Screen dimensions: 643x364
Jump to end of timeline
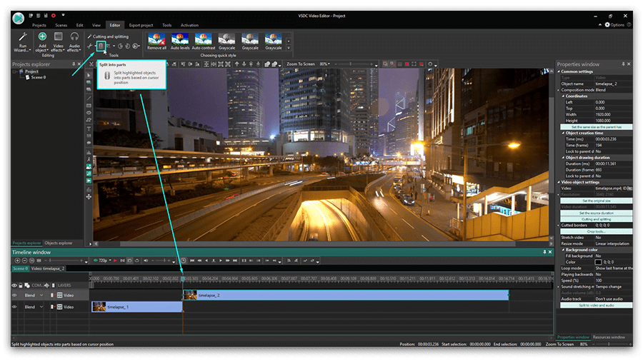[x=235, y=261]
